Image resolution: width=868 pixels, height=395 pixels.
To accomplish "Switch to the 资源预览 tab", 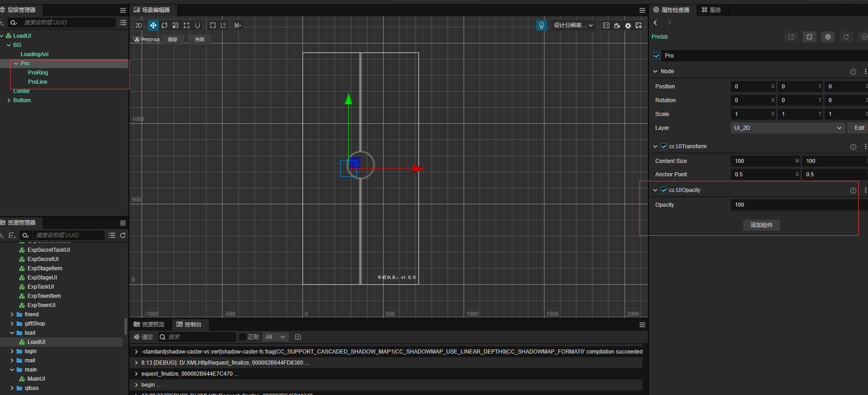I will tap(149, 325).
